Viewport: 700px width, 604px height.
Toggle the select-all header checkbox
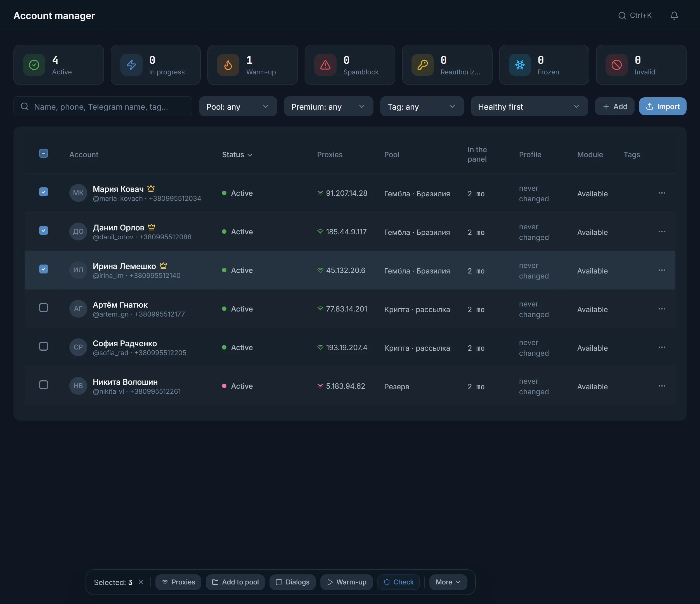point(44,153)
